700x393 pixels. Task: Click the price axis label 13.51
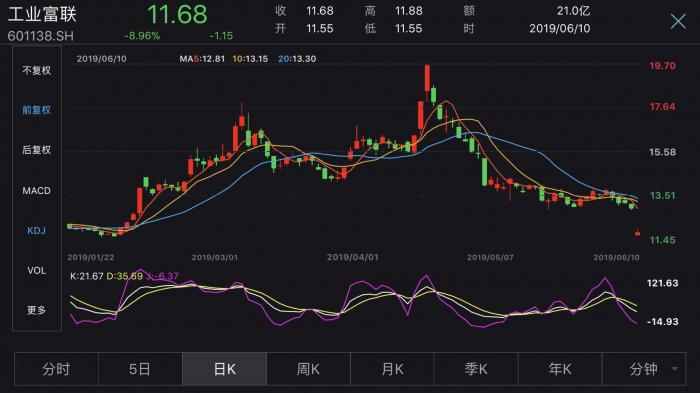pyautogui.click(x=662, y=195)
